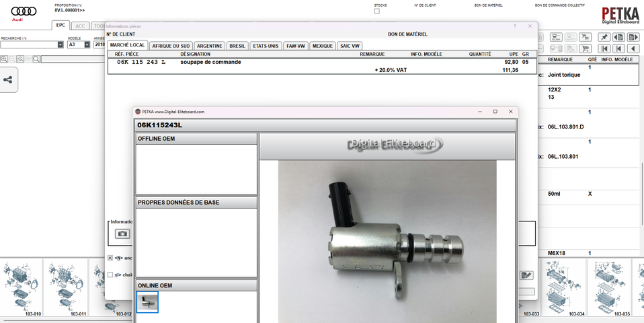
Task: Select the valve thumbnail under Online OEM
Action: pyautogui.click(x=147, y=302)
